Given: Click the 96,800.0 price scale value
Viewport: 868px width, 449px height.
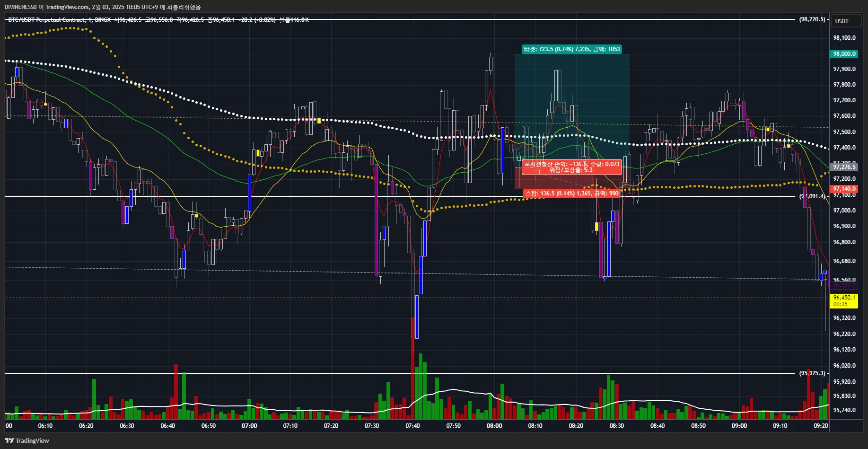Looking at the screenshot, I should pos(844,242).
